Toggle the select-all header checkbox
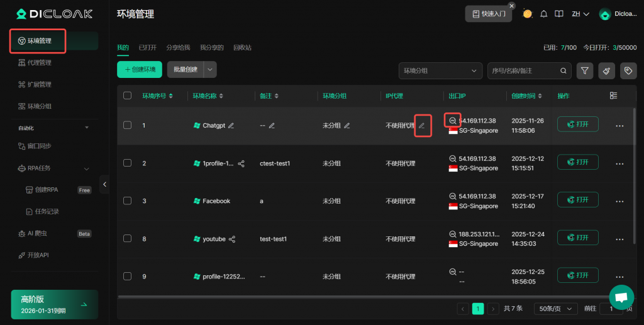644x325 pixels. [128, 96]
